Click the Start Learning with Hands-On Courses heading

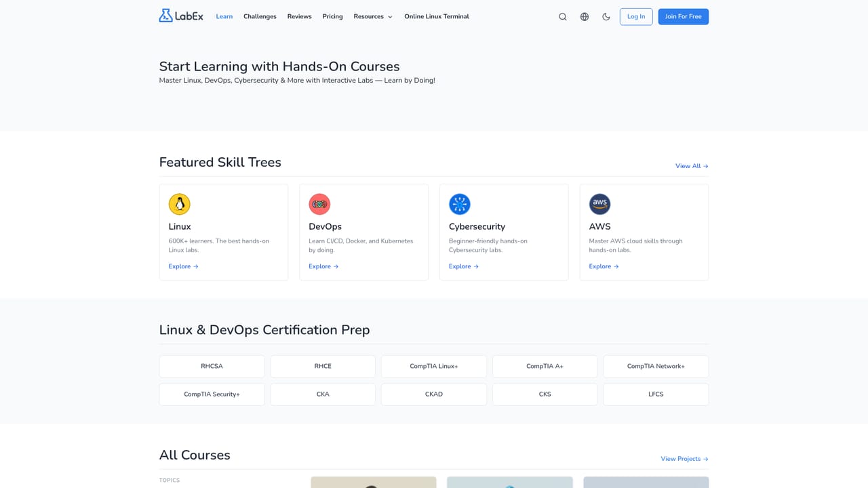point(279,66)
